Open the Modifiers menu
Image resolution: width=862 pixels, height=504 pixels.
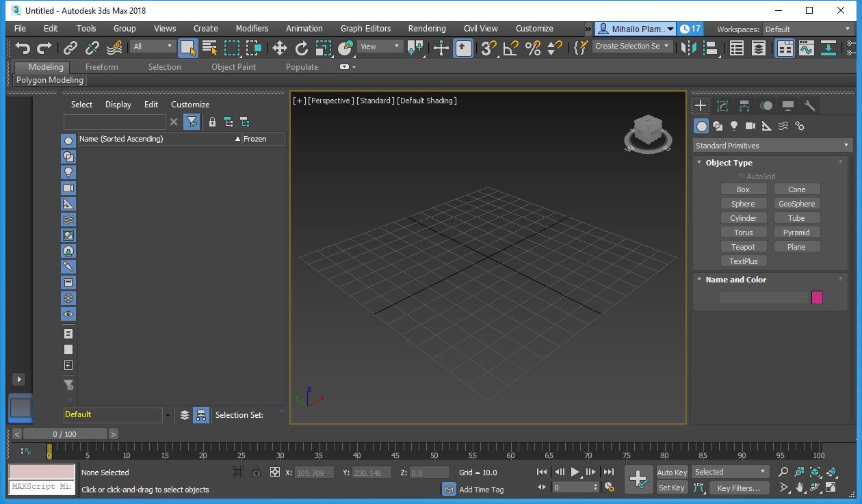tap(252, 29)
